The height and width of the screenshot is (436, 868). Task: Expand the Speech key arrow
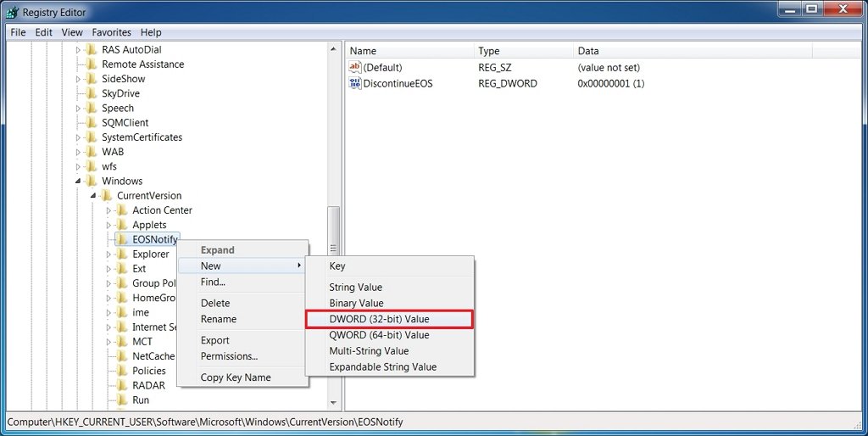[78, 109]
